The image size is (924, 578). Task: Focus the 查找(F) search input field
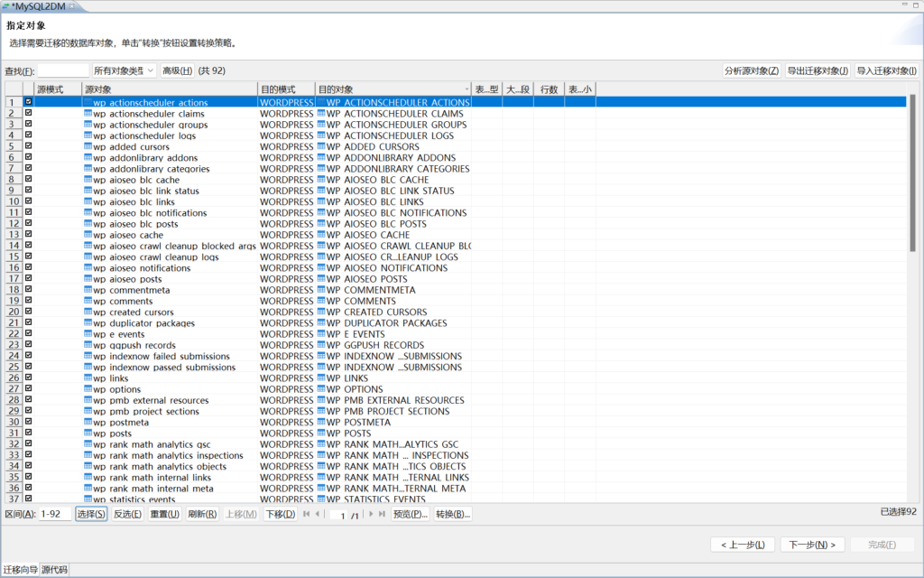tap(63, 70)
